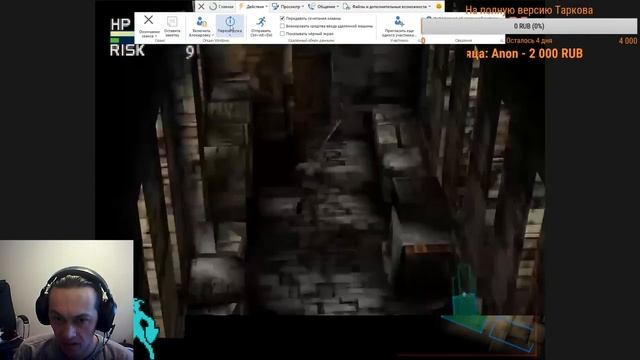Expand the Файлы tab dropdown arrow
This screenshot has width=640, height=360.
(430, 7)
